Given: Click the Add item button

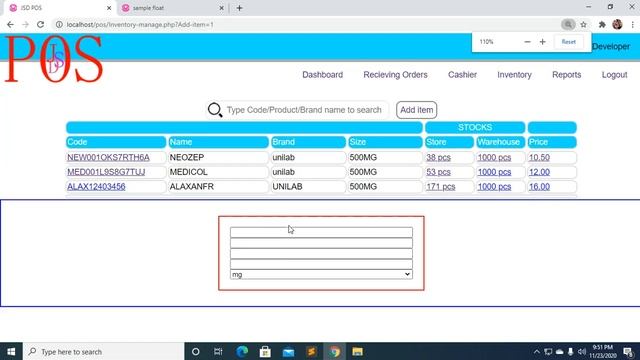Looking at the screenshot, I should [416, 110].
